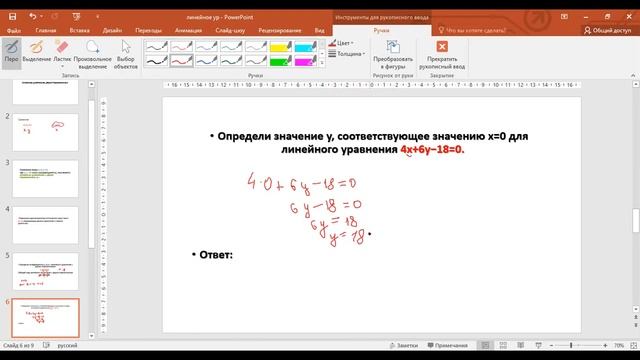
Task: Undo the last action
Action: click(x=33, y=16)
